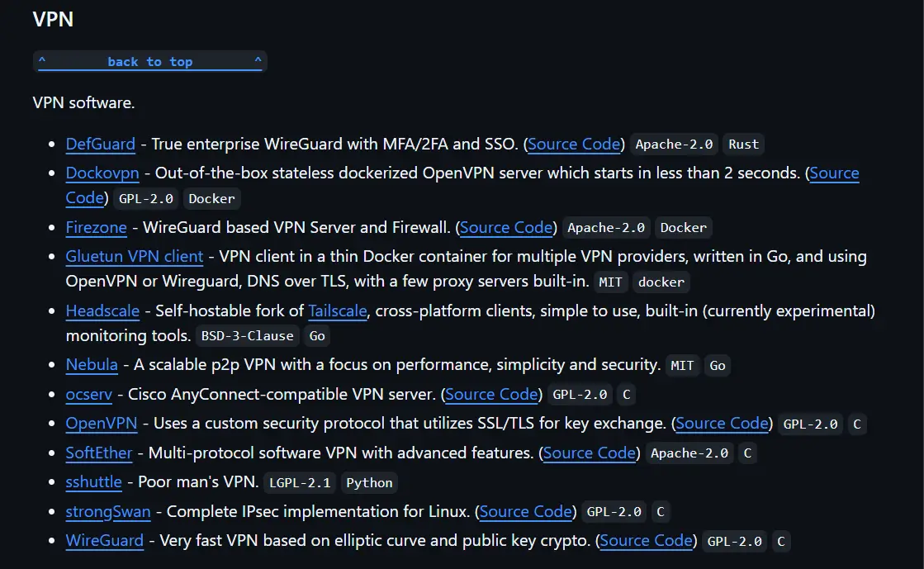924x569 pixels.
Task: Open Source Code link for ocserv
Action: pos(491,394)
